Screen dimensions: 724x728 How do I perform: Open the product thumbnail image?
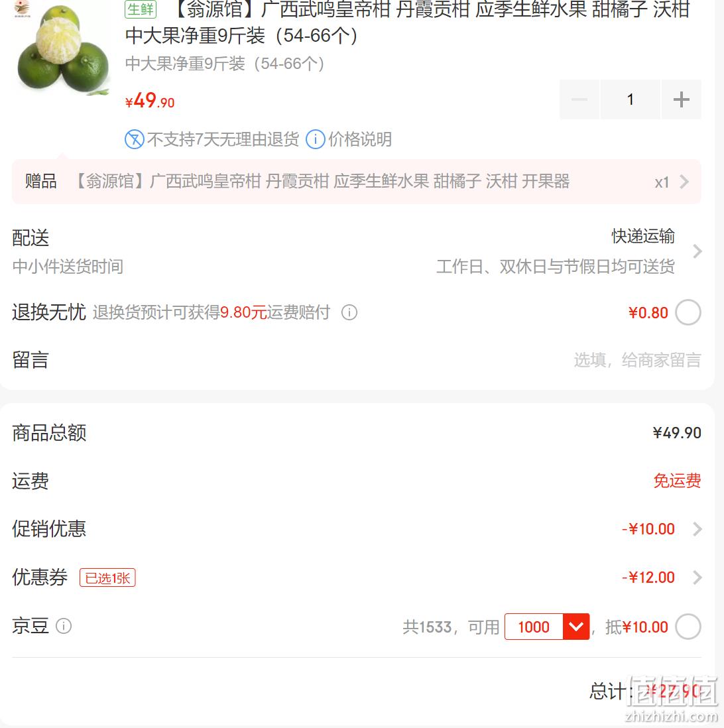63,48
